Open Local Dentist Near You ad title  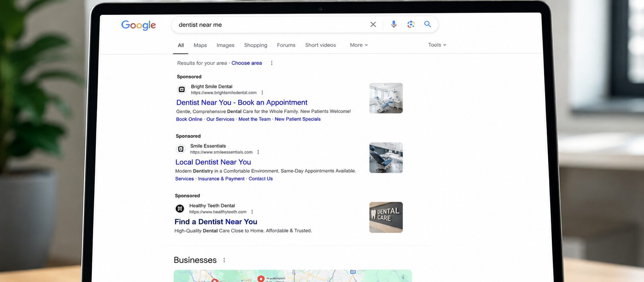coord(213,162)
